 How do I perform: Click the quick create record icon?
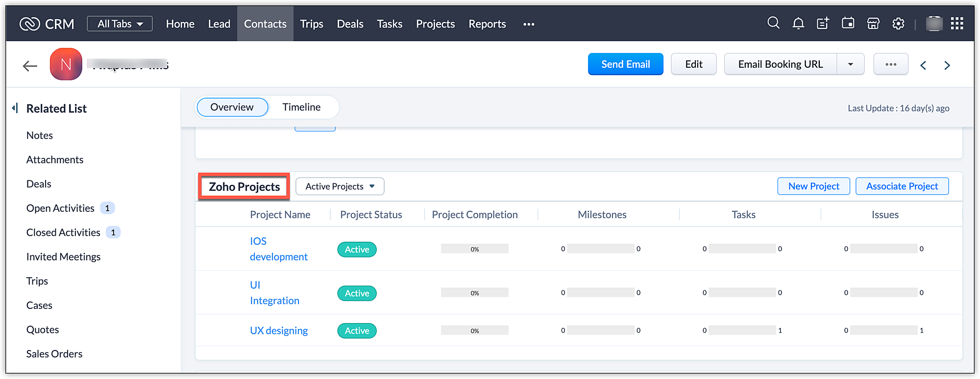point(823,23)
